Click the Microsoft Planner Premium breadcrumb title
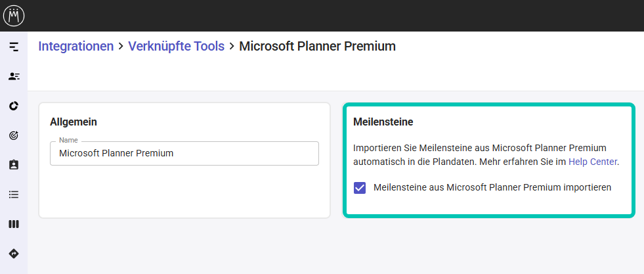The image size is (644, 274). 318,47
